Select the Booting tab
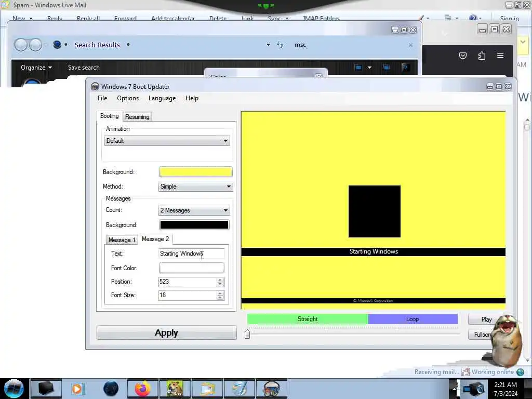 pyautogui.click(x=109, y=116)
